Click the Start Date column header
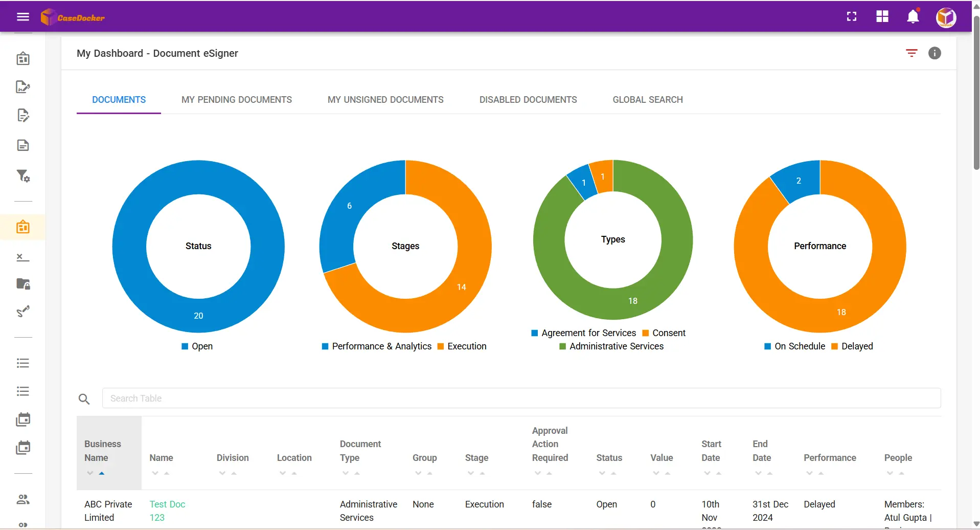The height and width of the screenshot is (530, 980). pyautogui.click(x=711, y=451)
